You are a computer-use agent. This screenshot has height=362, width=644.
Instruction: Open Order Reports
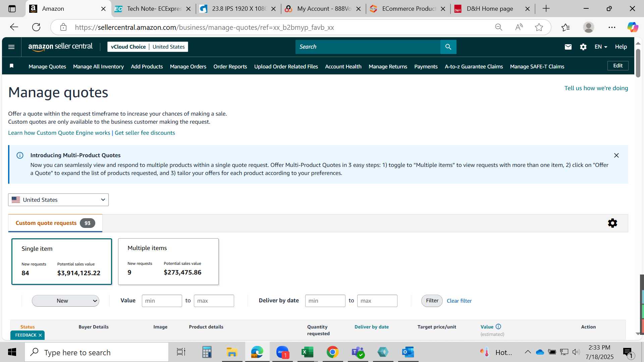pos(230,67)
